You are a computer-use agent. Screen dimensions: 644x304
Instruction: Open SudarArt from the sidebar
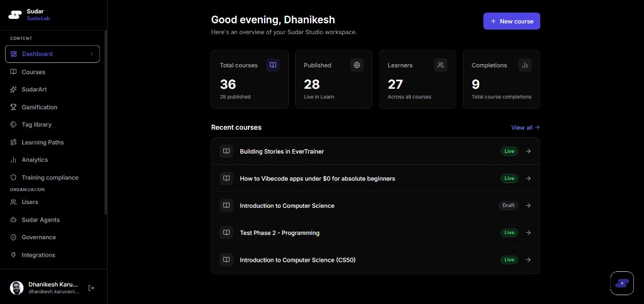click(x=52, y=89)
